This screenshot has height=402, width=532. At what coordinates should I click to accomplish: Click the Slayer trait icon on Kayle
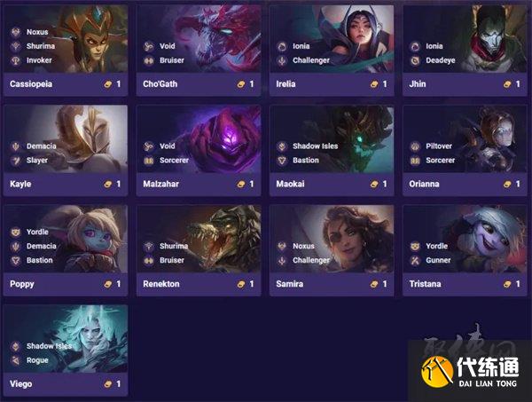click(x=16, y=161)
